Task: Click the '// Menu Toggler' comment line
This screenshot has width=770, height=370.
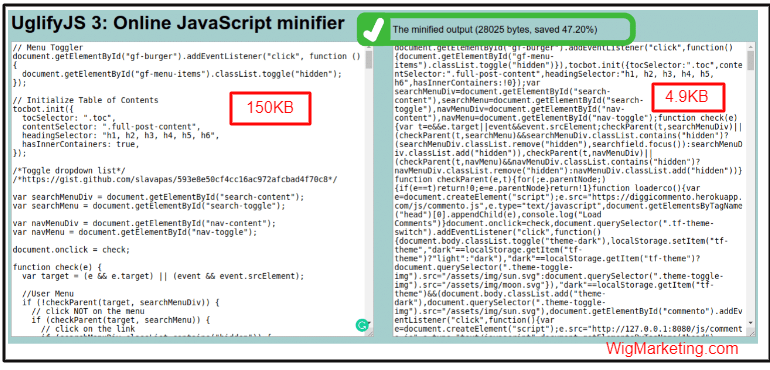Action: 48,48
